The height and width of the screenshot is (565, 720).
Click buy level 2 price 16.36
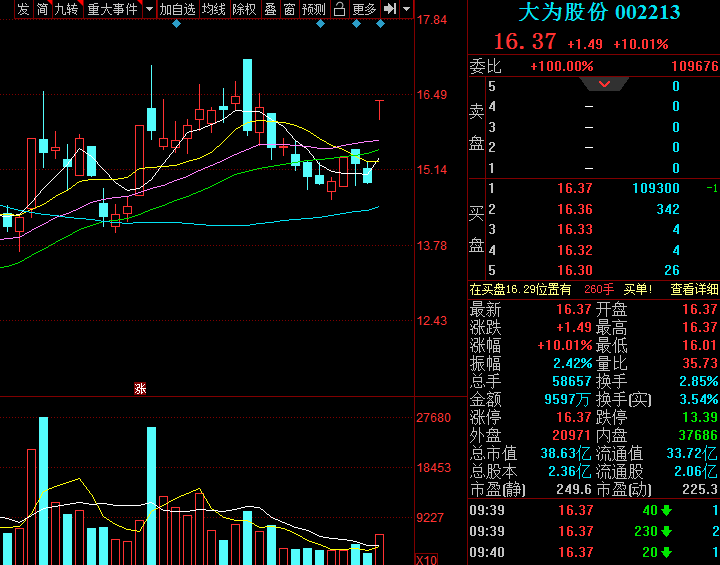click(575, 209)
